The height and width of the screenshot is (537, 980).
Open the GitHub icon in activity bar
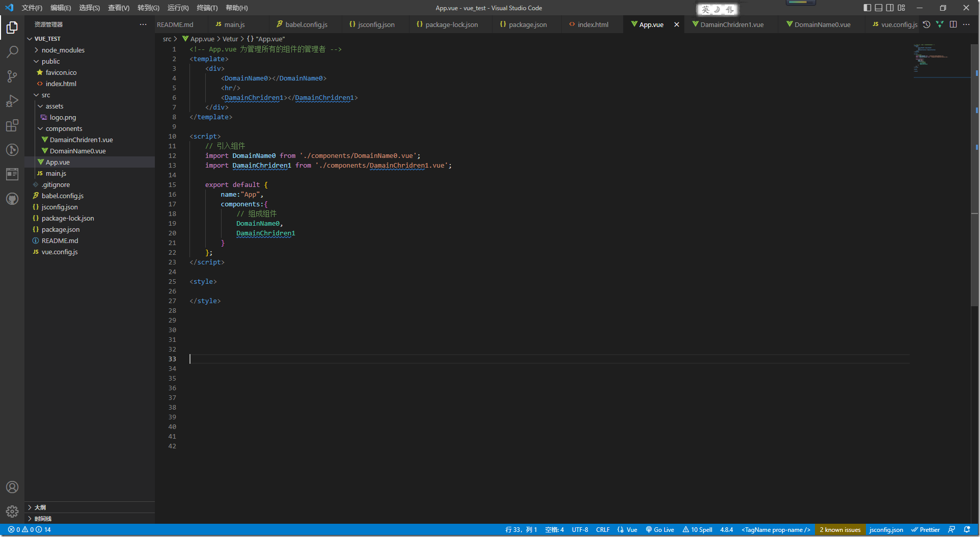[x=12, y=199]
